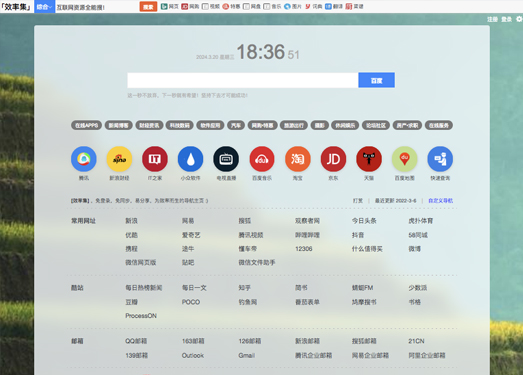Open the 小众软件 water-drop icon
This screenshot has width=523, height=375.
pyautogui.click(x=190, y=159)
